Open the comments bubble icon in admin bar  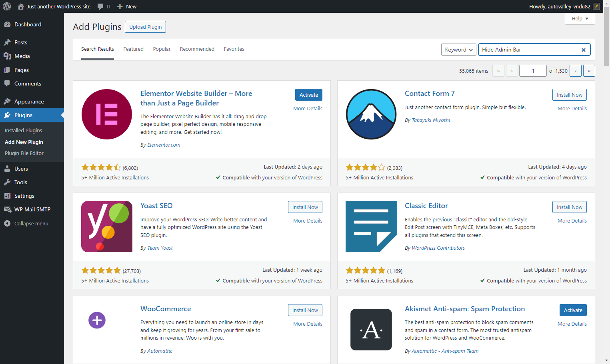pyautogui.click(x=100, y=6)
